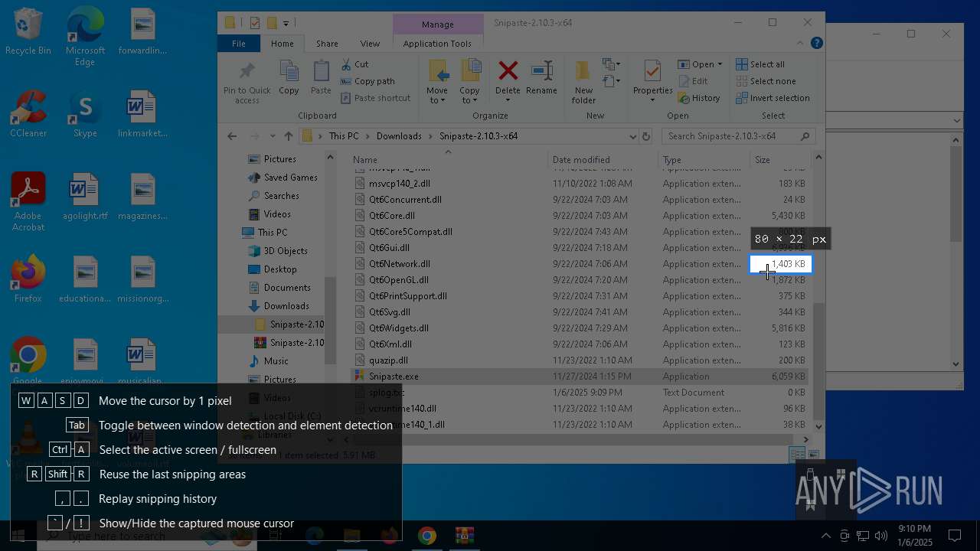Viewport: 980px width, 551px height.
Task: Switch to Details view icon in status bar
Action: coord(797,455)
